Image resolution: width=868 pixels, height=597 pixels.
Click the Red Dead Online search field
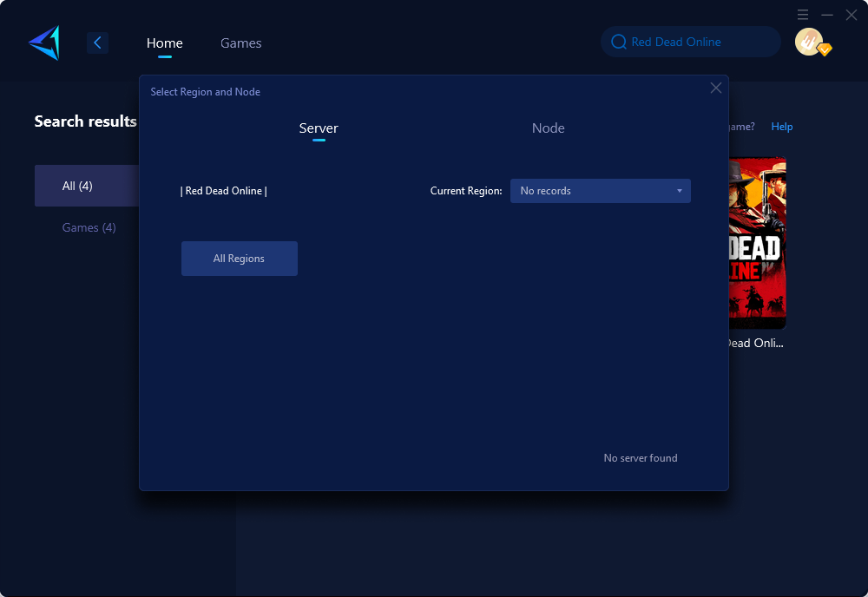point(691,42)
